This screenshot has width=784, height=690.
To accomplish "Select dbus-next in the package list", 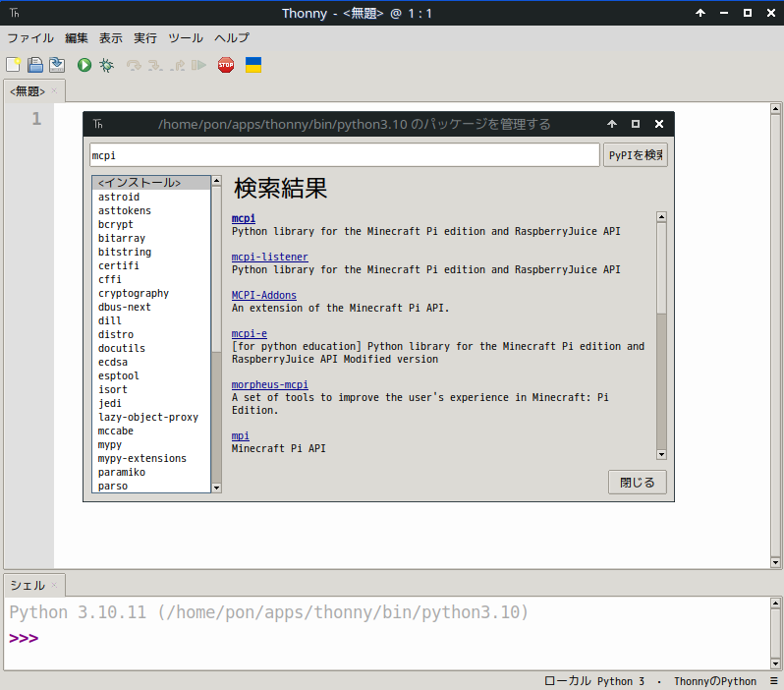I will 151,307.
